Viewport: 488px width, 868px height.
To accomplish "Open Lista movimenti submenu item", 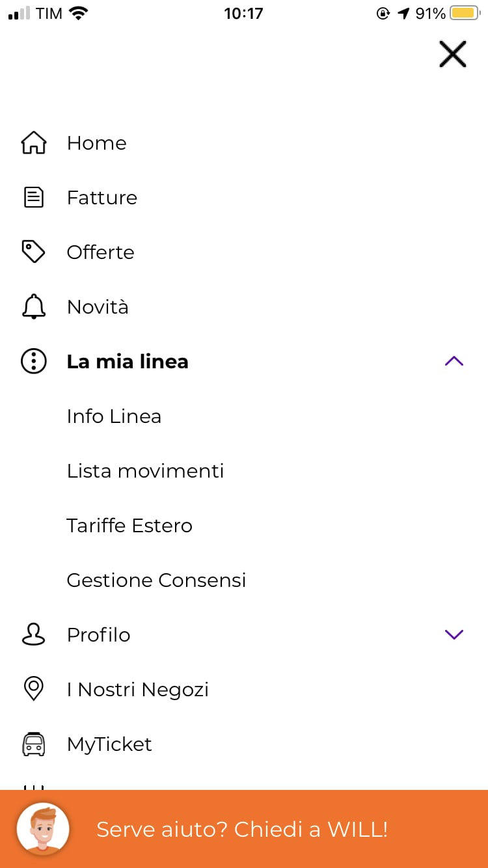I will coord(145,471).
